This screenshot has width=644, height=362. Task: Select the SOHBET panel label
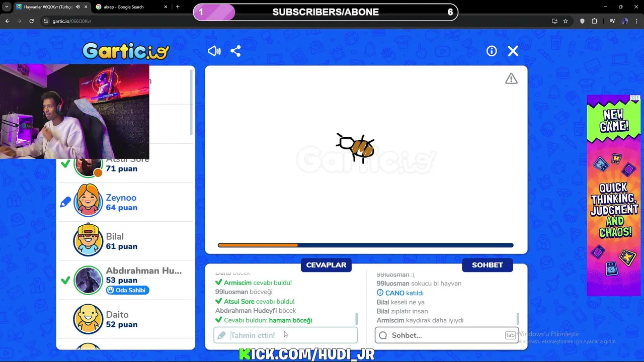[x=487, y=265]
